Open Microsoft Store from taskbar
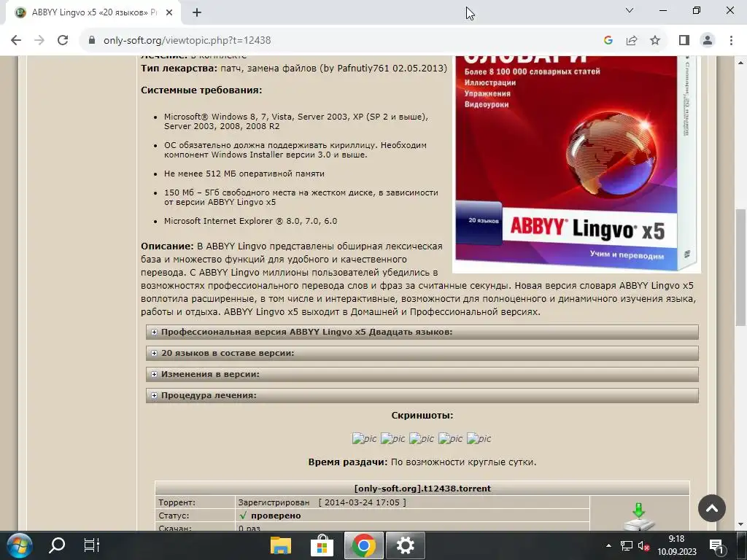 [322, 545]
